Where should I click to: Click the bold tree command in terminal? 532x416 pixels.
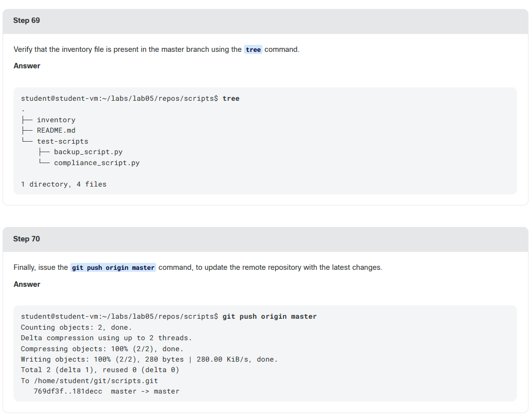231,99
